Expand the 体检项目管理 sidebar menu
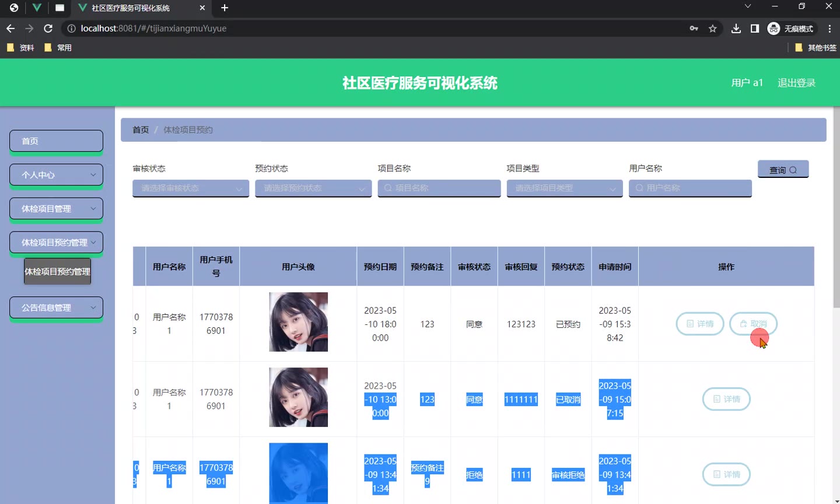This screenshot has width=840, height=504. 56,209
